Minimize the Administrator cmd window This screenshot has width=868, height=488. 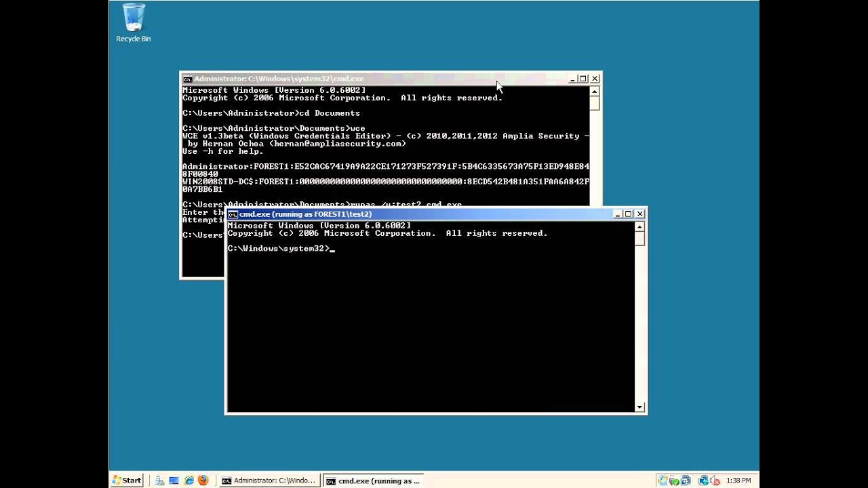pyautogui.click(x=572, y=79)
